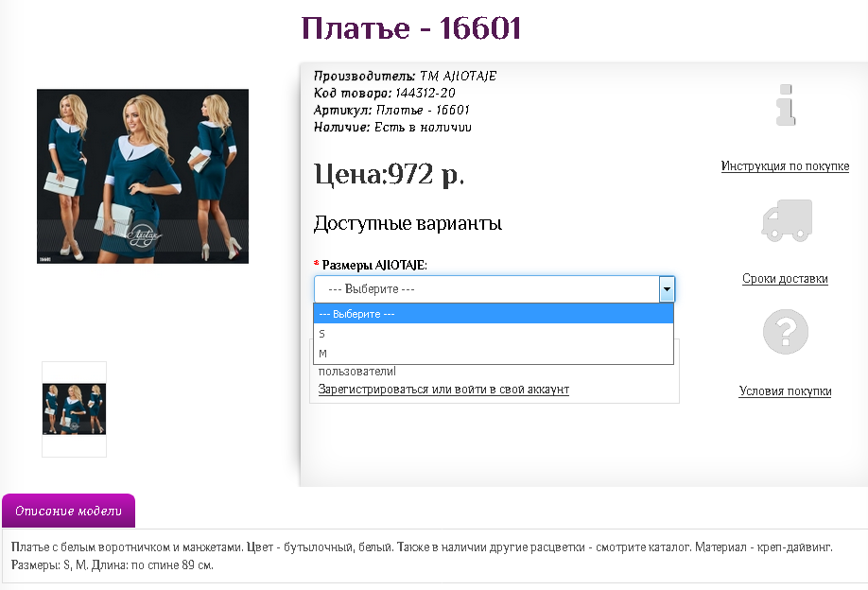Open the Инструкция по покупке link

785,166
